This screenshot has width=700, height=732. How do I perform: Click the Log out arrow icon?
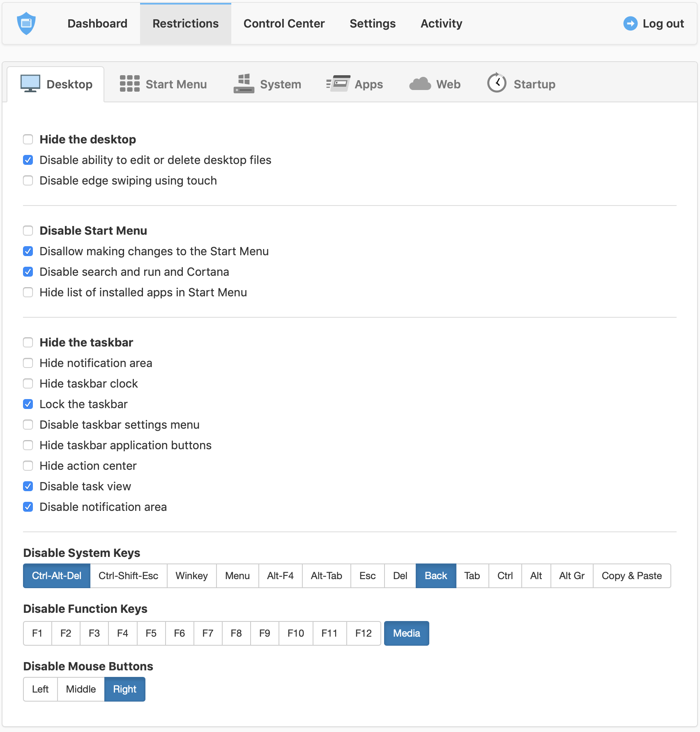pyautogui.click(x=630, y=23)
